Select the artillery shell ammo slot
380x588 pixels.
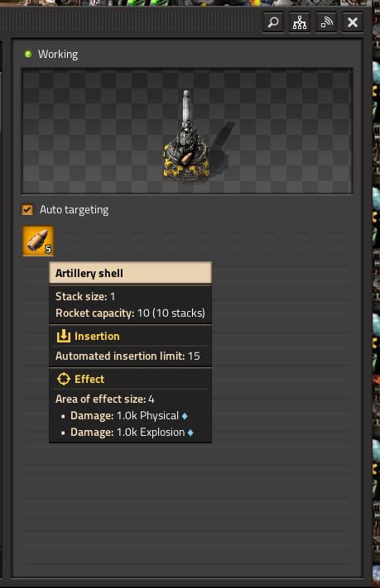click(x=38, y=241)
